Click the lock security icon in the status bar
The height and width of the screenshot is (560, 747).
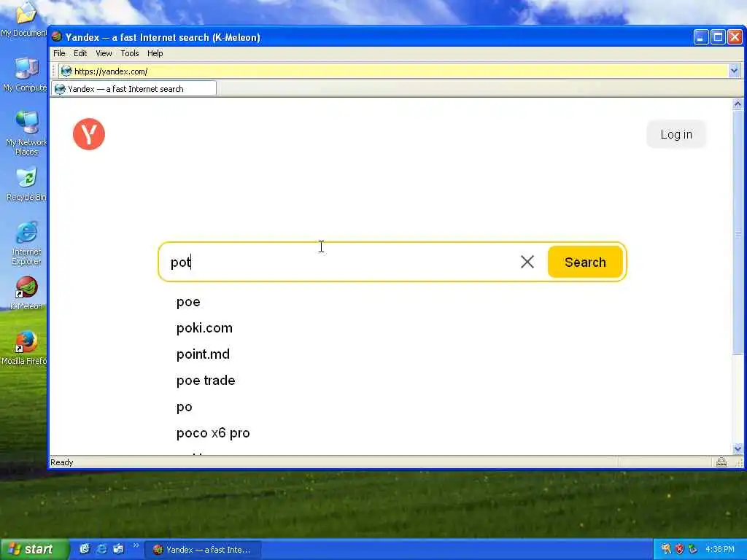click(721, 462)
